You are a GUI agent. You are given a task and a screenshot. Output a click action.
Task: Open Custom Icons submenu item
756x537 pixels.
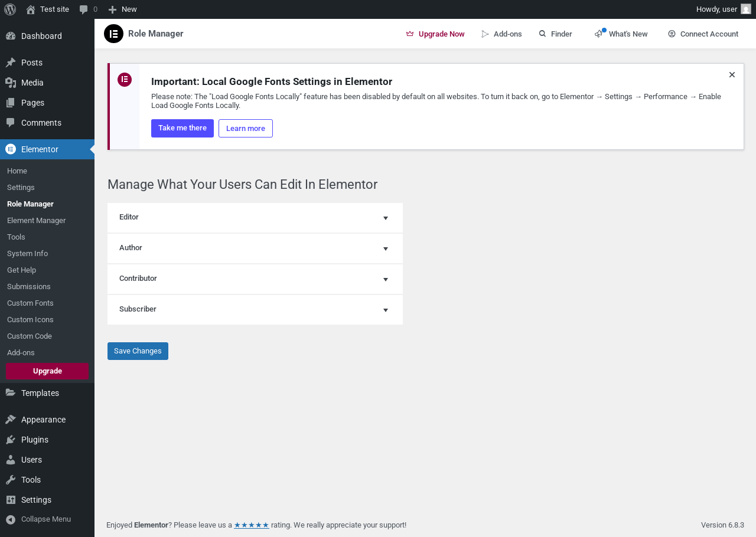click(47, 319)
